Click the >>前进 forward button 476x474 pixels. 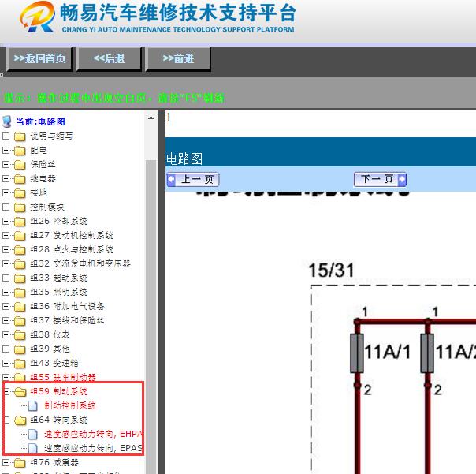tap(178, 58)
